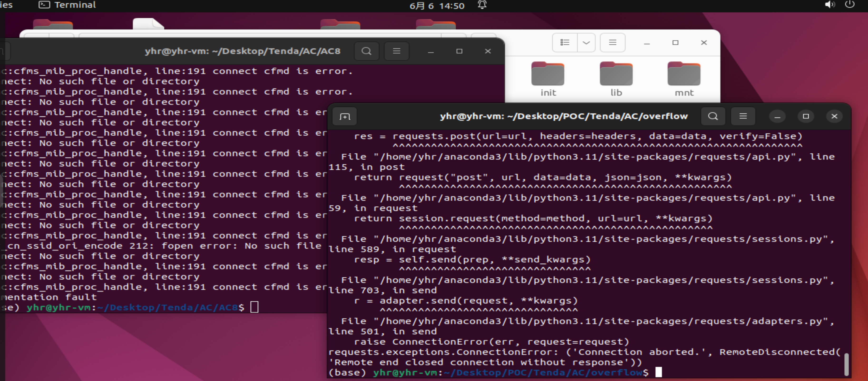
Task: Expand view options dropdown arrow in file manager
Action: [586, 43]
